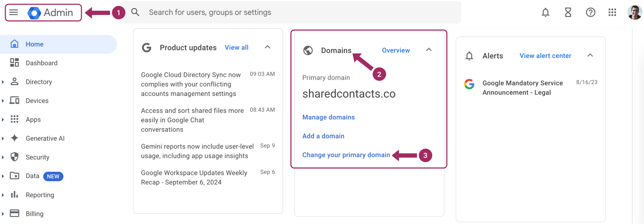Click the sharedcontacts.co primary domain text
The width and height of the screenshot is (644, 224).
(349, 94)
